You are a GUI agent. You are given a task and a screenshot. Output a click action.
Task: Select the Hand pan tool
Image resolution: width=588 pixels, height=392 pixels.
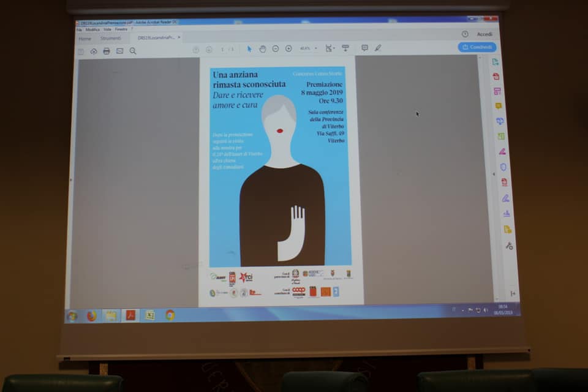pos(263,49)
